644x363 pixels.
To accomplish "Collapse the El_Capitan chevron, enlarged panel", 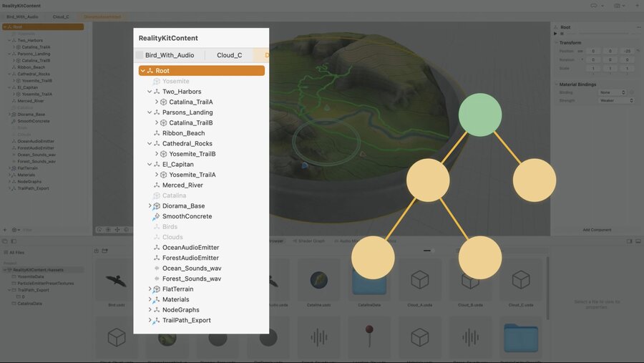I will (150, 164).
